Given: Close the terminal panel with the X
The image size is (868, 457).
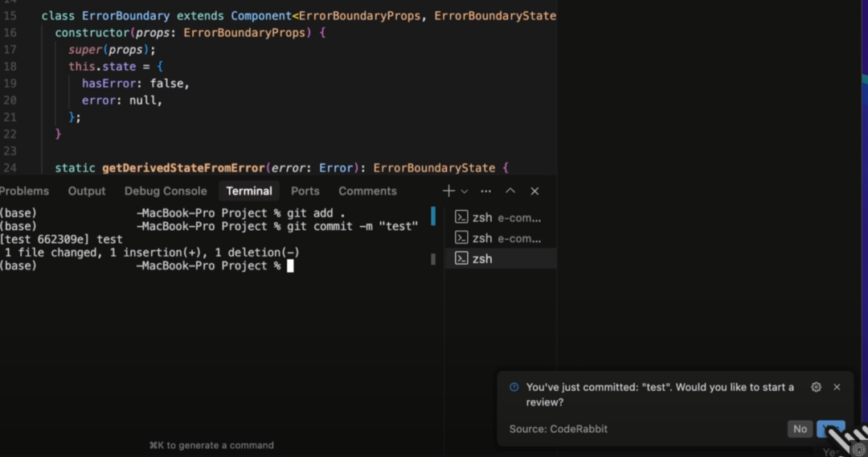Looking at the screenshot, I should click(534, 191).
